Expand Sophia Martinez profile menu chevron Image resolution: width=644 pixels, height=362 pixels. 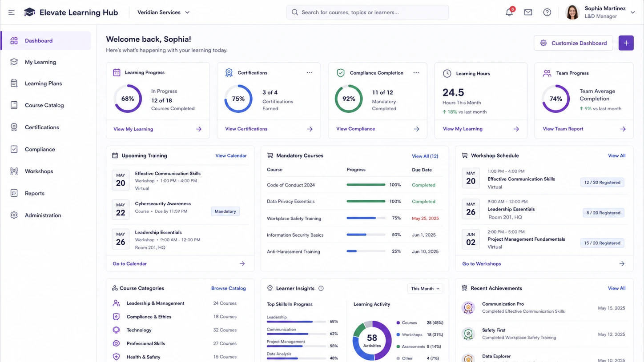632,12
